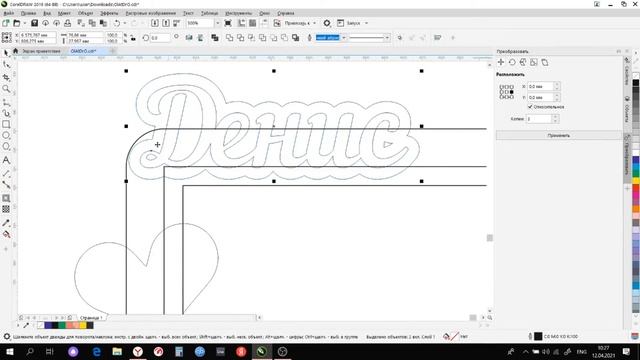Image resolution: width=640 pixels, height=360 pixels.
Task: Switch to Skew in Transform docker
Action: 545,62
